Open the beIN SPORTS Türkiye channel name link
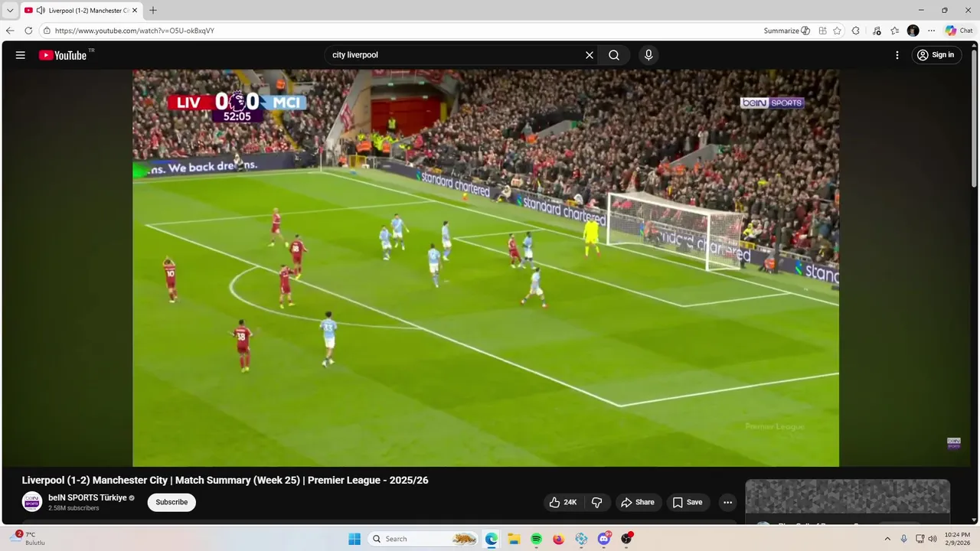Screen dimensions: 980x551 (87, 497)
